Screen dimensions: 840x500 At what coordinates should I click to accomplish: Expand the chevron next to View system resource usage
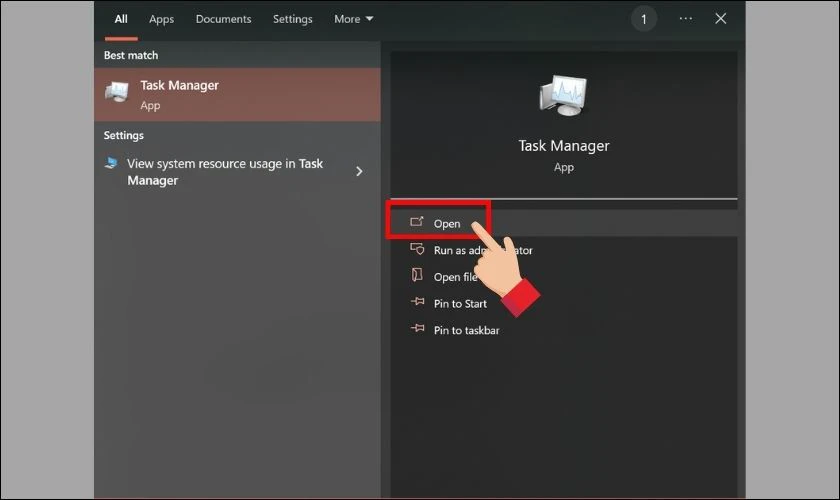point(359,171)
